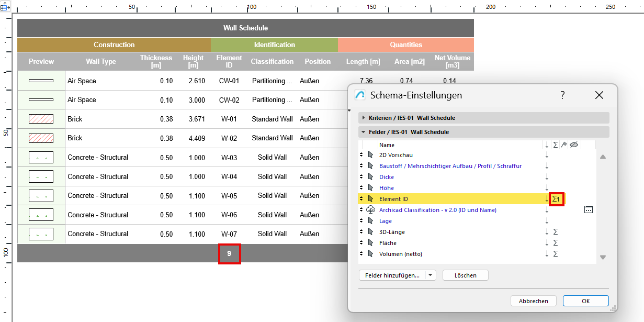Click the Felder hinzufügen... button
This screenshot has width=644, height=322.
[x=392, y=275]
